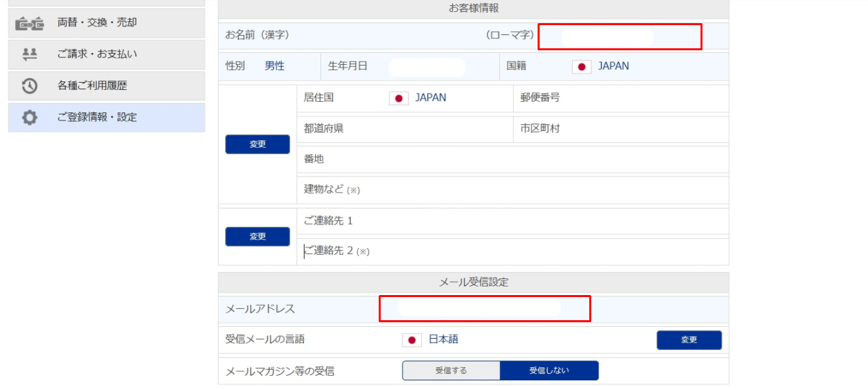Click the Japan flag beside 居住国
The width and height of the screenshot is (868, 389).
399,99
